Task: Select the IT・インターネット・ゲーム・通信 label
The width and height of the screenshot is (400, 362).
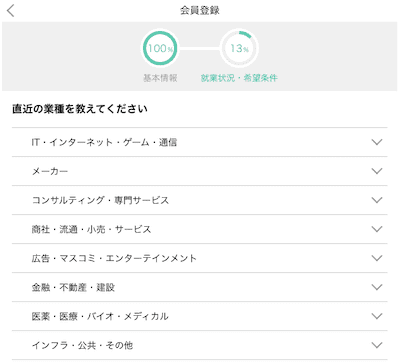Action: [104, 142]
